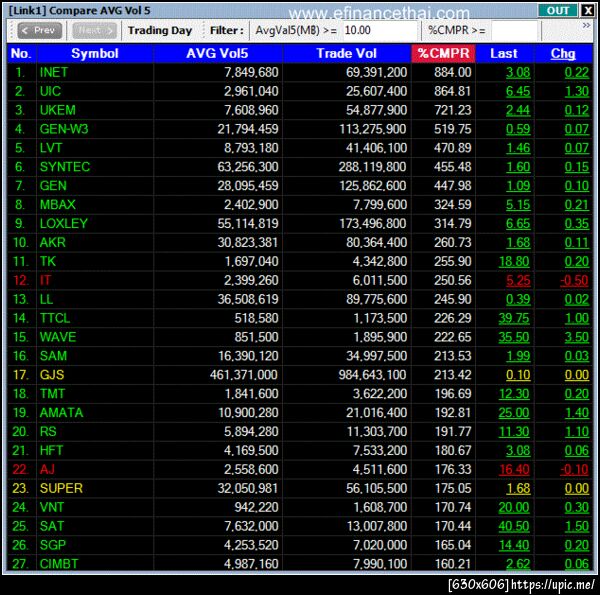Image resolution: width=600 pixels, height=595 pixels.
Task: Select the LOXLEY symbol
Action: click(64, 223)
